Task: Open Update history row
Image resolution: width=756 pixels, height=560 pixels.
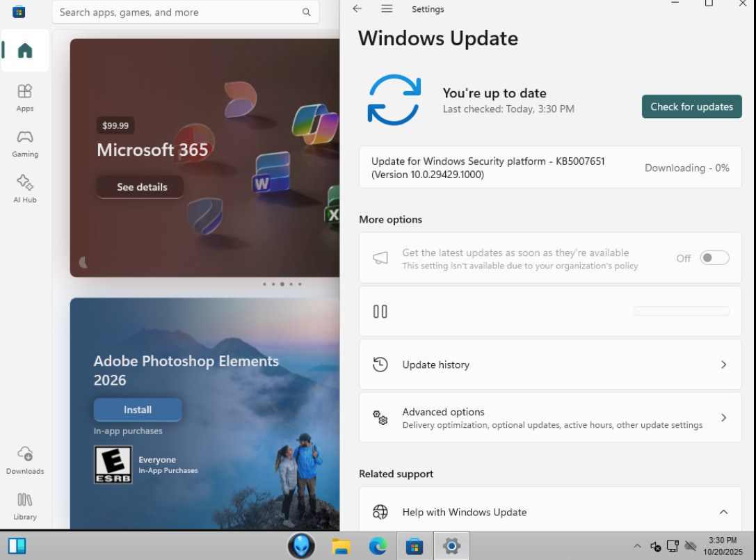Action: [x=550, y=365]
